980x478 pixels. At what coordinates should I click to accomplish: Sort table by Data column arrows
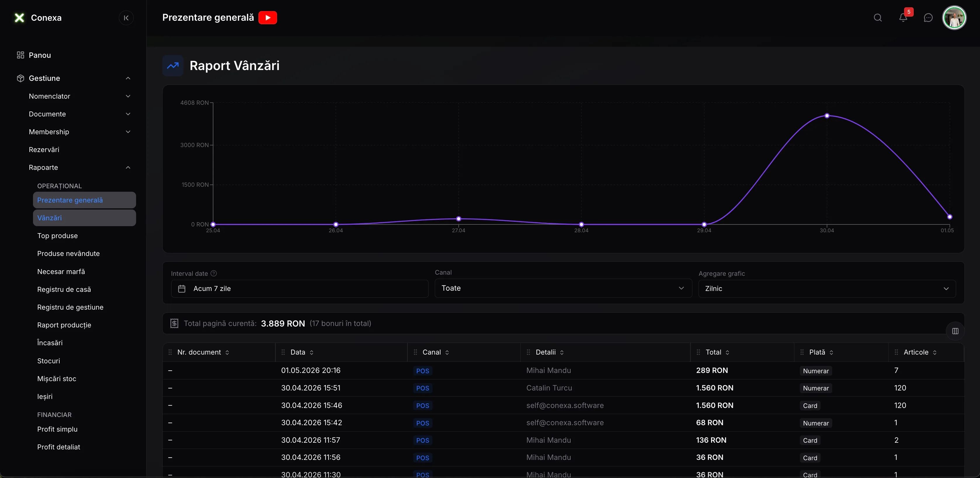pos(312,353)
